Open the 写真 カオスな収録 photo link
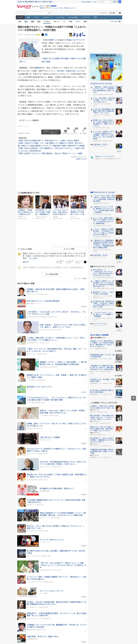 click(x=64, y=60)
